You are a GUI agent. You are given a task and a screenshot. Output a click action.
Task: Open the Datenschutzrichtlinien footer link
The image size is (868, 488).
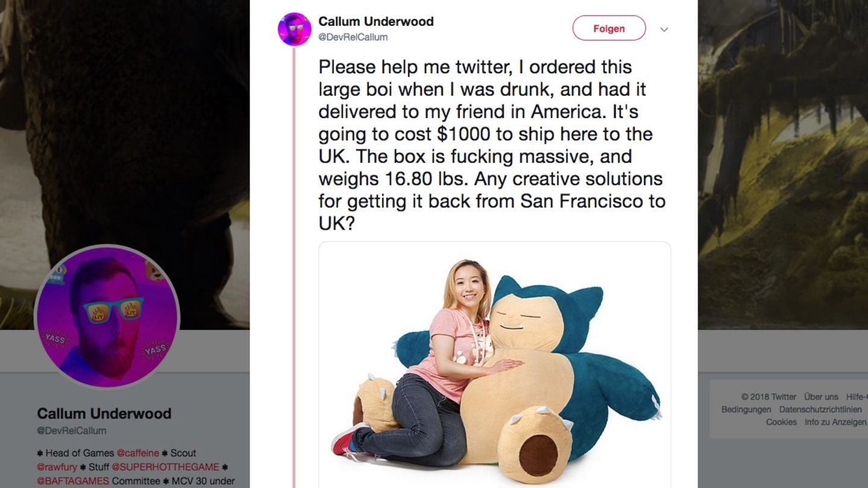pyautogui.click(x=820, y=410)
